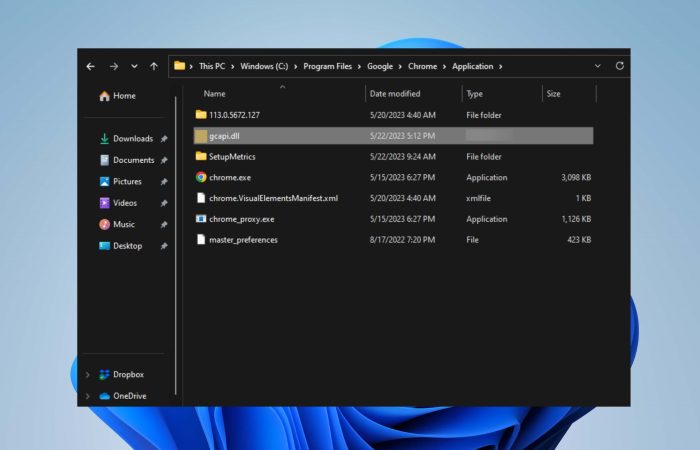Open Downloads in the sidebar
This screenshot has width=700, height=450.
(x=133, y=139)
